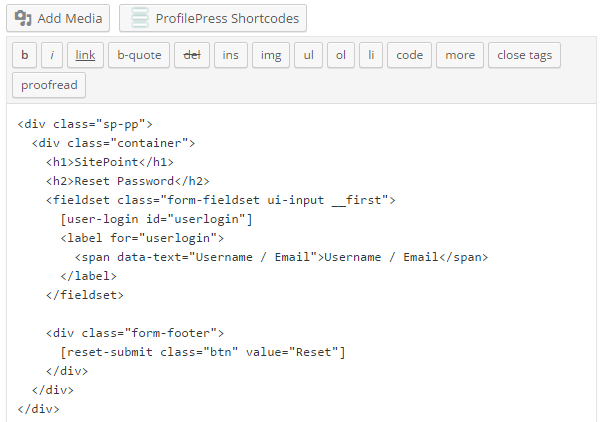The height and width of the screenshot is (422, 603).
Task: Open the Add Media dialog
Action: [x=58, y=18]
